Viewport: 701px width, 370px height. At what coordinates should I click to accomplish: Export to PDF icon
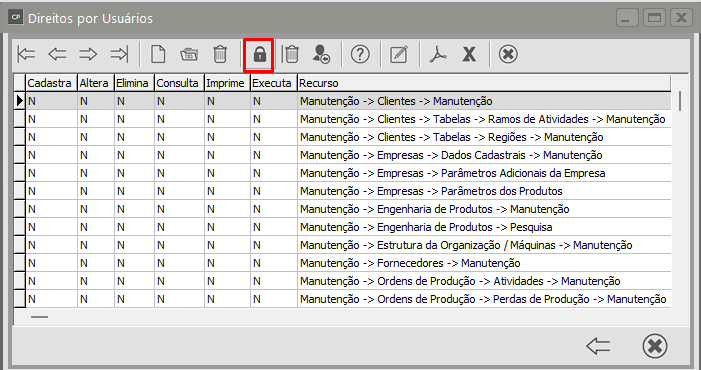pyautogui.click(x=438, y=55)
